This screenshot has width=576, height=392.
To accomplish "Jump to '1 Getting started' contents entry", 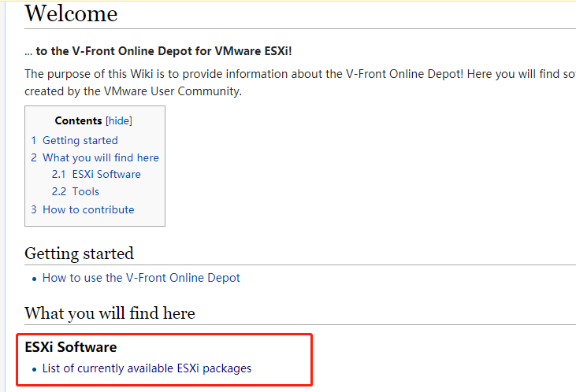I will (75, 140).
